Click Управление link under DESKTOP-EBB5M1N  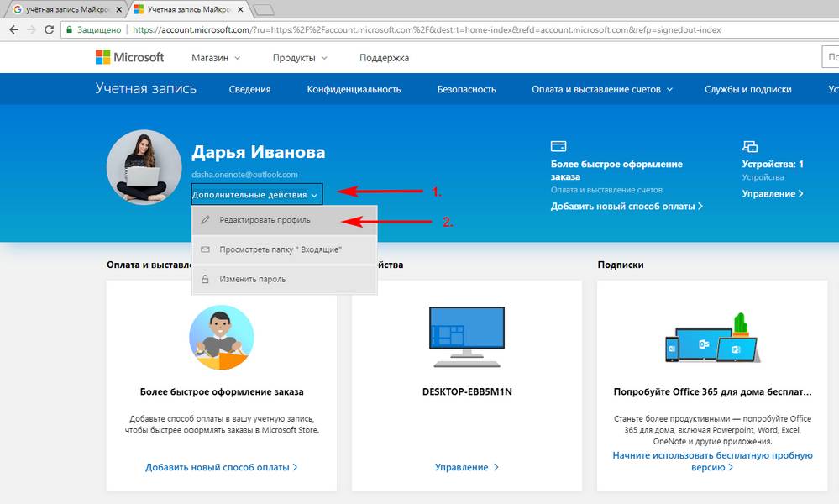coord(467,467)
